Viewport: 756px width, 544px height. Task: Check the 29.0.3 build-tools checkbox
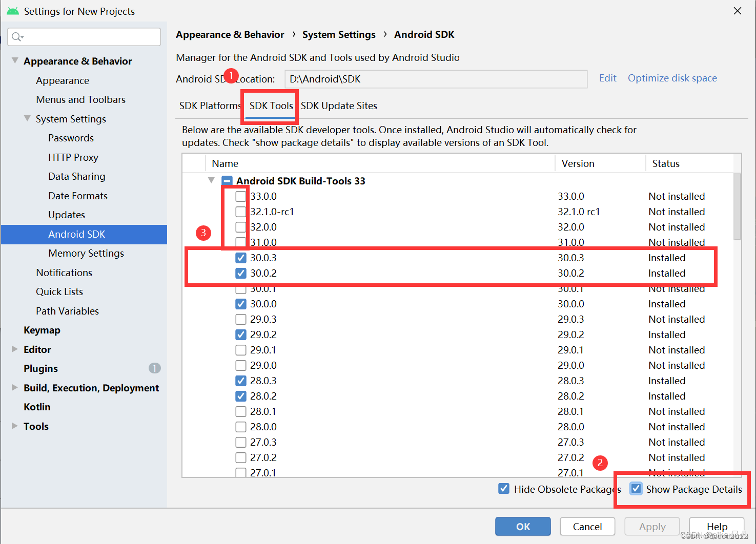click(x=241, y=319)
